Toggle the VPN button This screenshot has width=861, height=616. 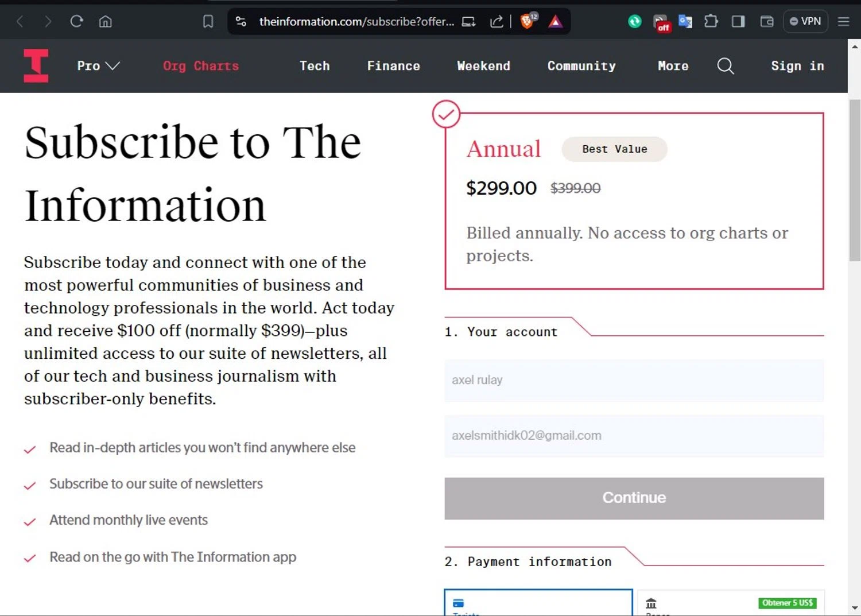click(805, 22)
